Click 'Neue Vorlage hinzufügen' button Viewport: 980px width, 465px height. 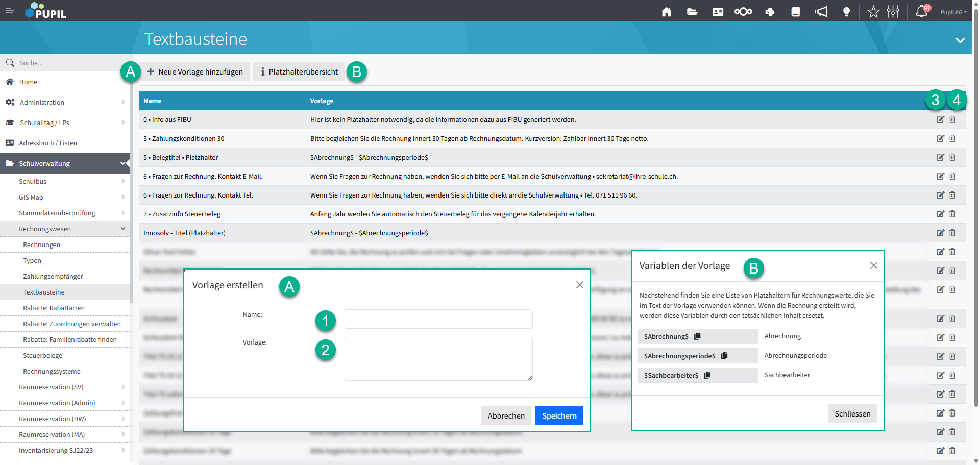tap(194, 71)
